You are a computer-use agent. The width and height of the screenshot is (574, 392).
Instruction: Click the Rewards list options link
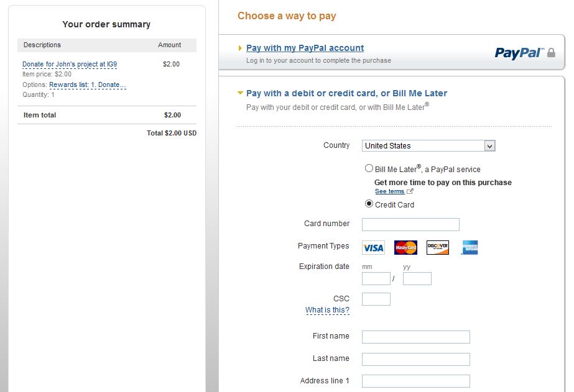(x=88, y=84)
